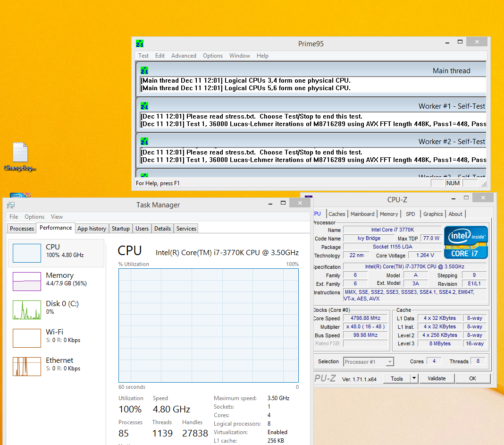The height and width of the screenshot is (445, 504).
Task: Click the Prime95 title bar icon
Action: pyautogui.click(x=140, y=43)
